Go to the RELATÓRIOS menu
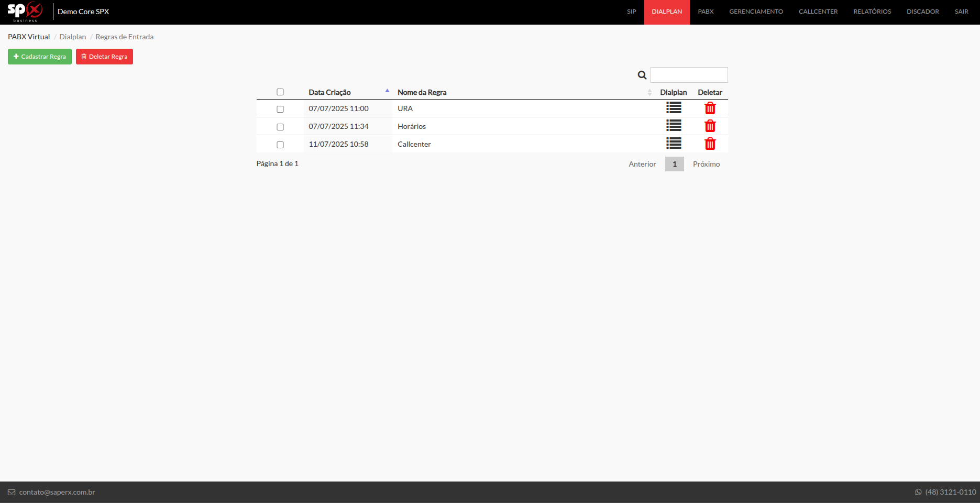Screen dimensions: 980x503 [x=872, y=12]
